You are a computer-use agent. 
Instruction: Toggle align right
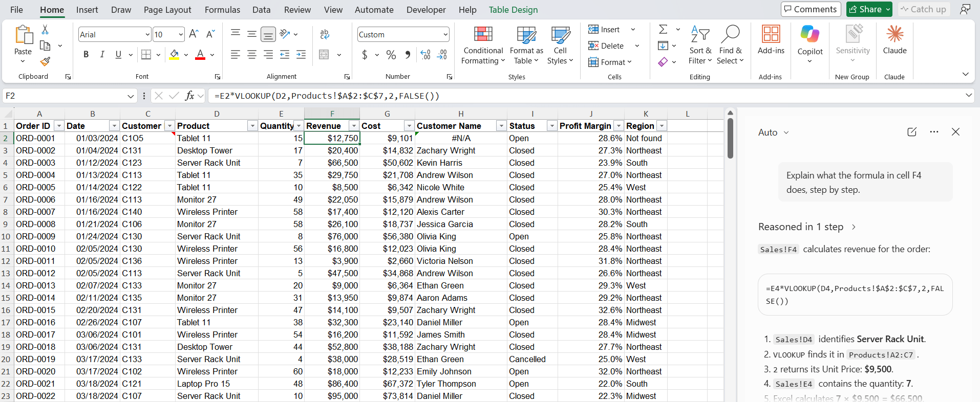pos(268,55)
